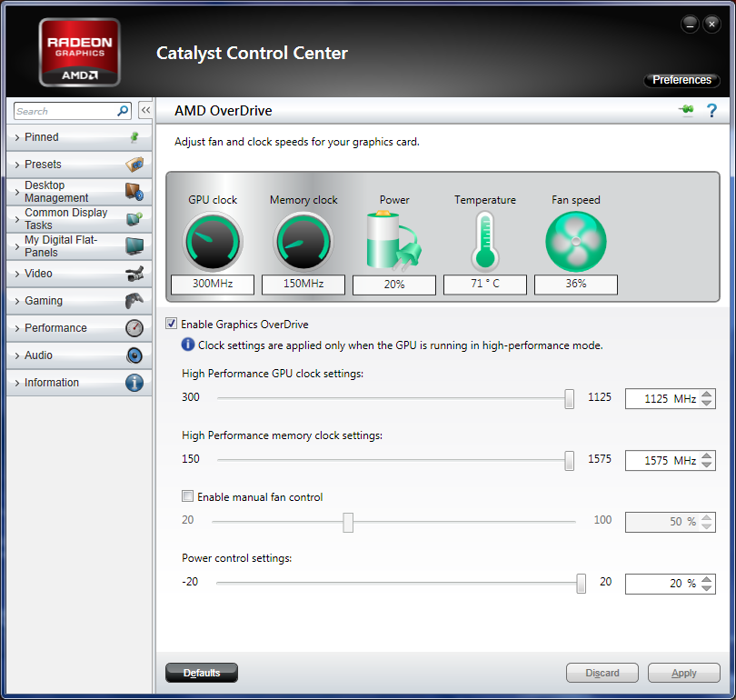Click the Desktop Management icon
The height and width of the screenshot is (700, 736).
click(x=134, y=192)
